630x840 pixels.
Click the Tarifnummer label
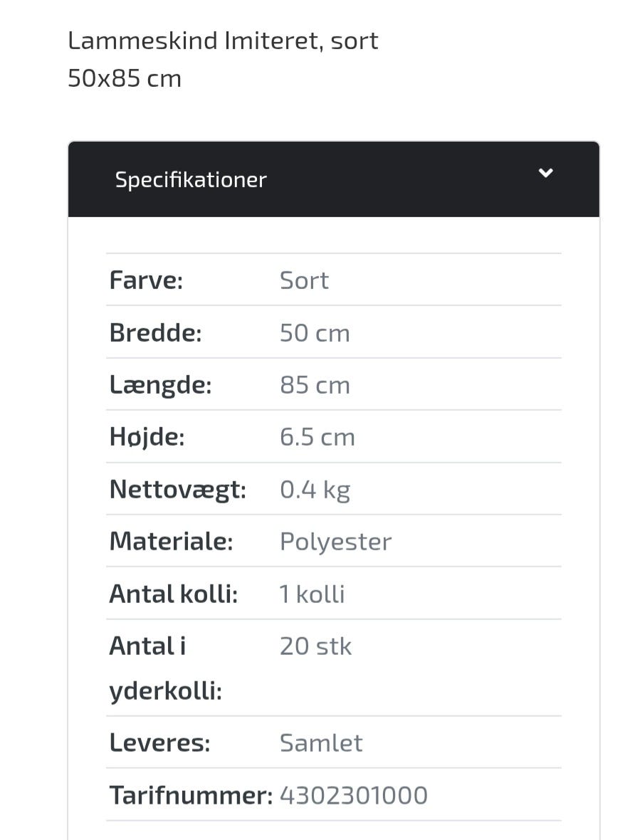pyautogui.click(x=191, y=795)
